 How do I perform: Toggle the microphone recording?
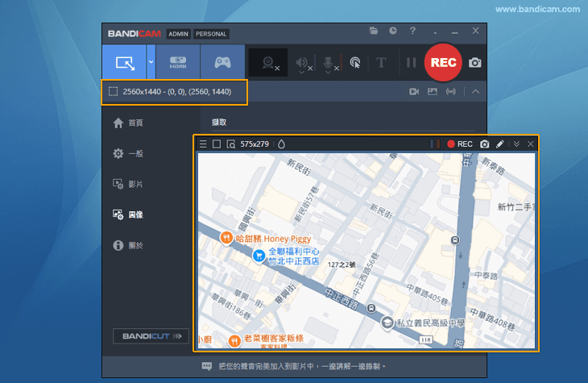tap(329, 63)
